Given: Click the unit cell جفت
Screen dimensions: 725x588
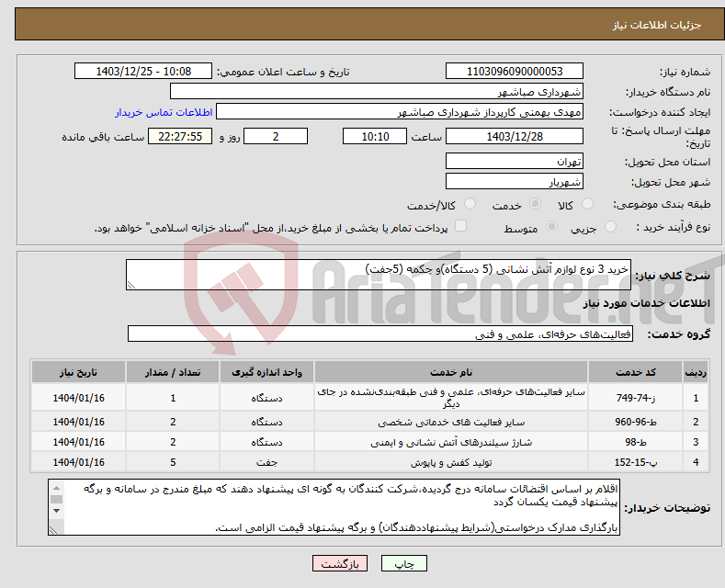Looking at the screenshot, I should click(266, 462).
